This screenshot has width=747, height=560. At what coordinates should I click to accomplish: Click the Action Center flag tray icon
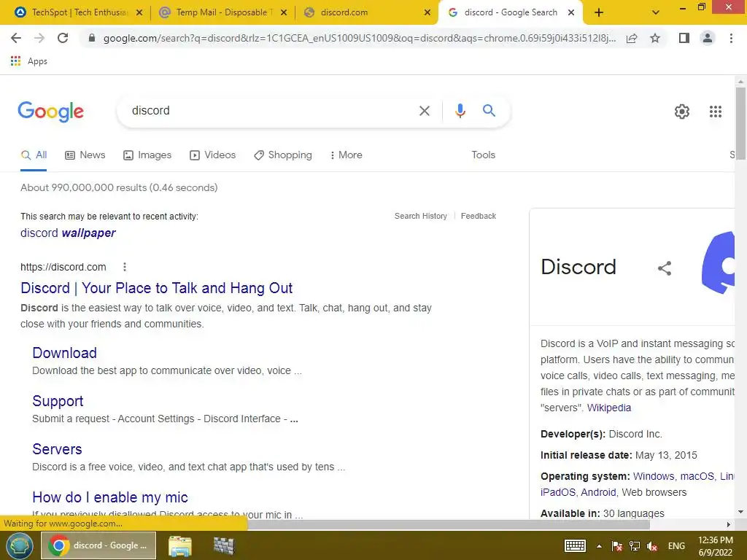point(616,546)
